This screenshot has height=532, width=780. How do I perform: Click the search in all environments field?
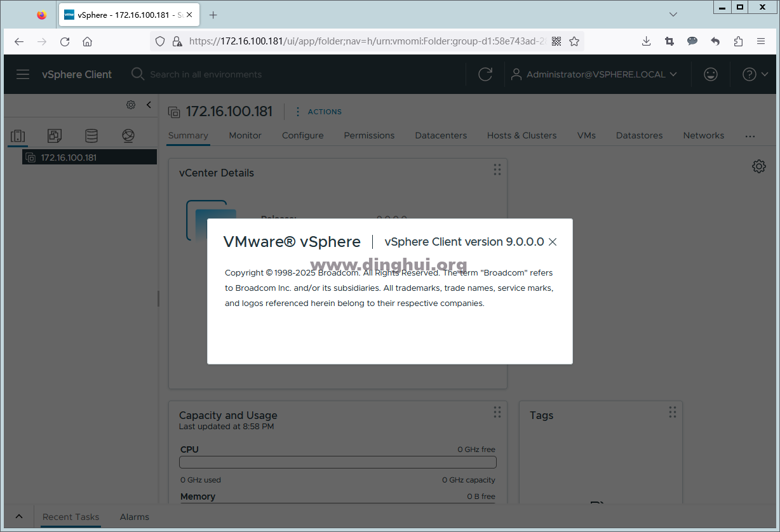pyautogui.click(x=206, y=74)
